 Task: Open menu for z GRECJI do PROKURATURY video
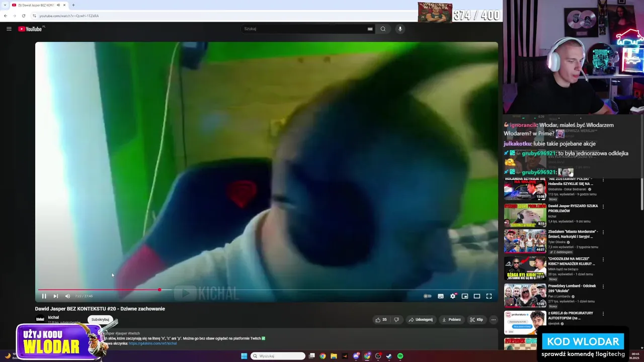[603, 314]
